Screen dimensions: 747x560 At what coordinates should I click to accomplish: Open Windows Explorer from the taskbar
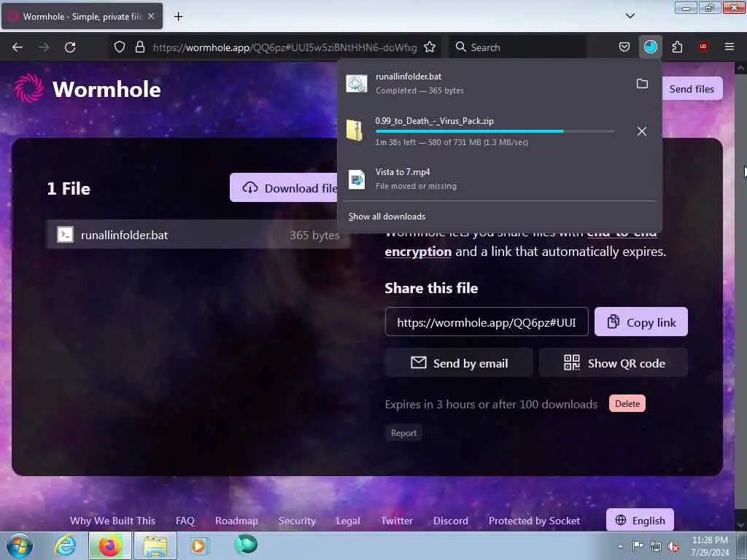[x=155, y=545]
